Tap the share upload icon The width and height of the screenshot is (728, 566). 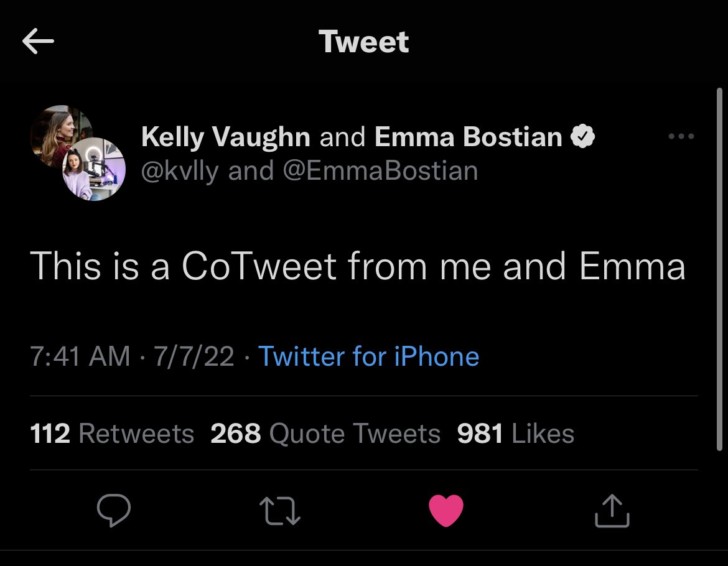point(612,511)
